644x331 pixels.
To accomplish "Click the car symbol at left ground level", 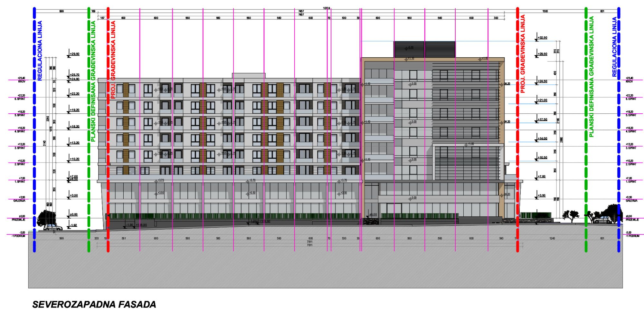I will (53, 227).
